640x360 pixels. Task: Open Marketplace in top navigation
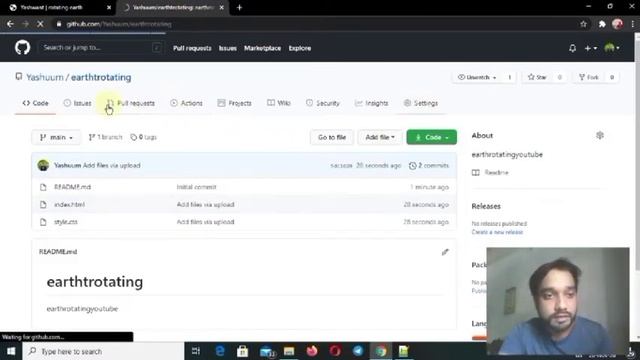[262, 48]
